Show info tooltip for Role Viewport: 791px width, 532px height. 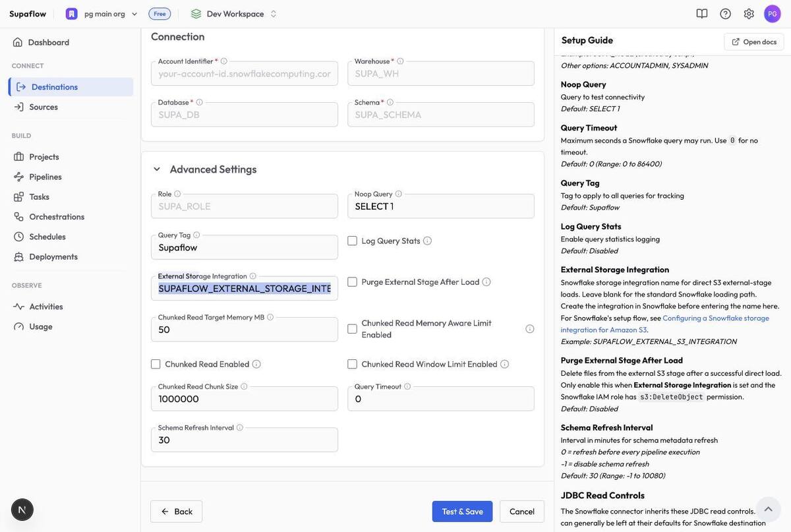pos(177,194)
